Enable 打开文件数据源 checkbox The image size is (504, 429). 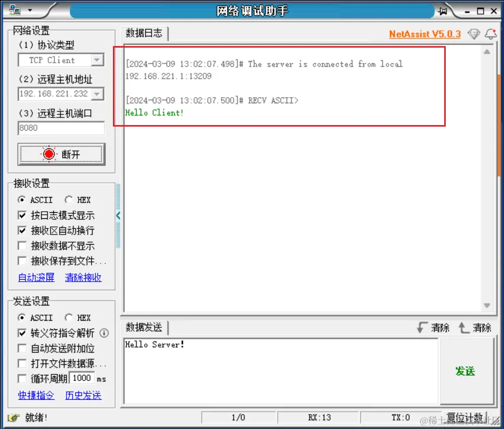point(22,364)
